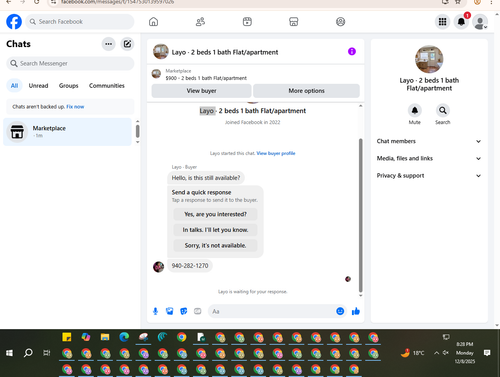Open the Notifications bell with red badge

tap(461, 22)
